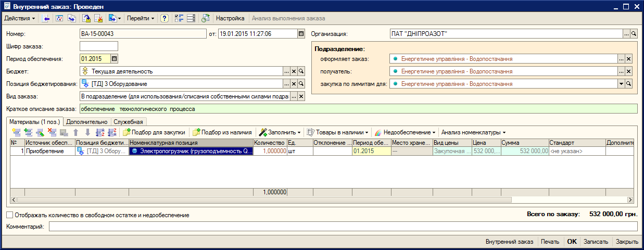Toggle checkbox for showing free stock quantity
The image size is (644, 250).
click(x=9, y=215)
